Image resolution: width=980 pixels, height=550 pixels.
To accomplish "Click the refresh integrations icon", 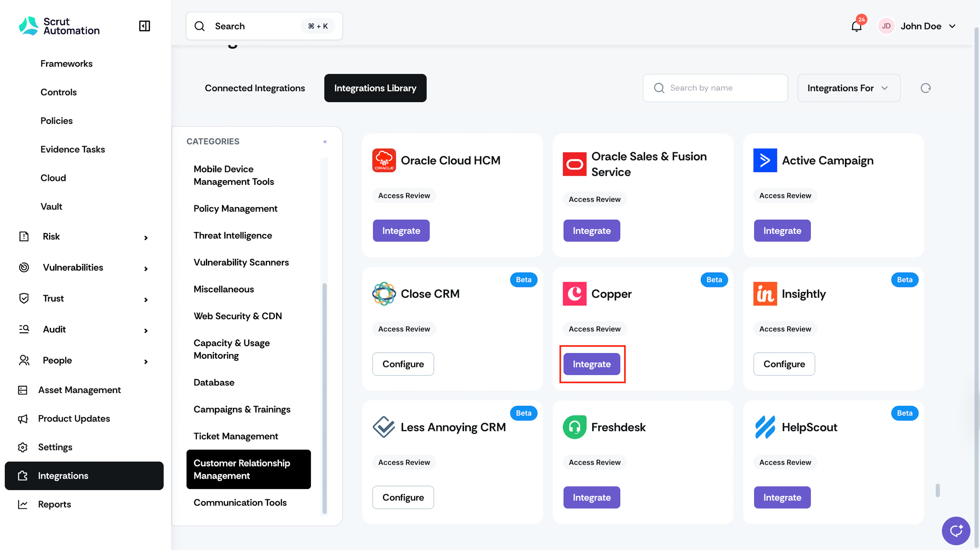I will 925,88.
